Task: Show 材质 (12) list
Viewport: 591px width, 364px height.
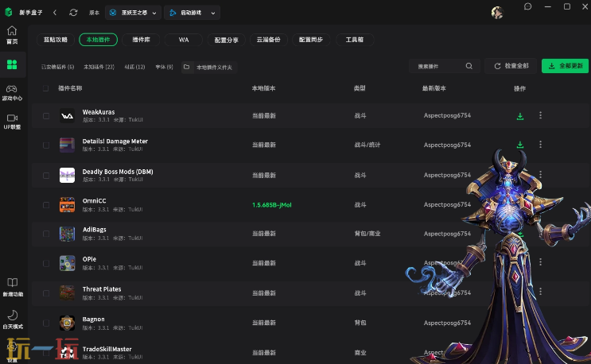Action: (x=134, y=67)
